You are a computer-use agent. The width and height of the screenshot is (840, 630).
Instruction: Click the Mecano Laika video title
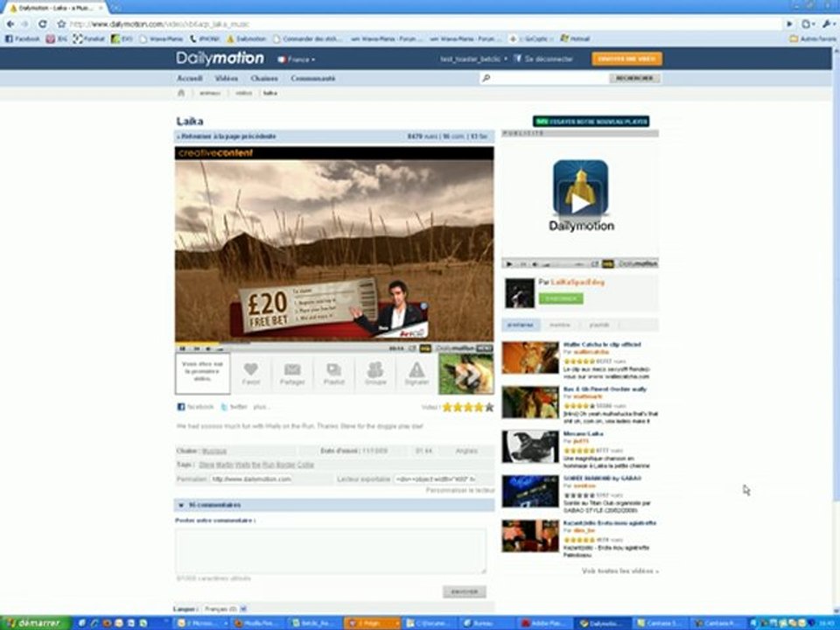[x=583, y=434]
